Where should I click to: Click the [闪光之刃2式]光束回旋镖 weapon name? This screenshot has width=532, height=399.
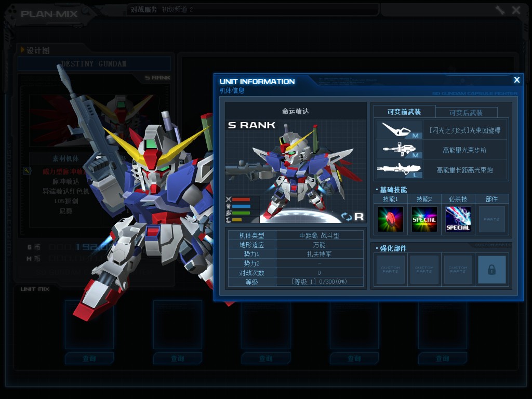click(x=465, y=130)
